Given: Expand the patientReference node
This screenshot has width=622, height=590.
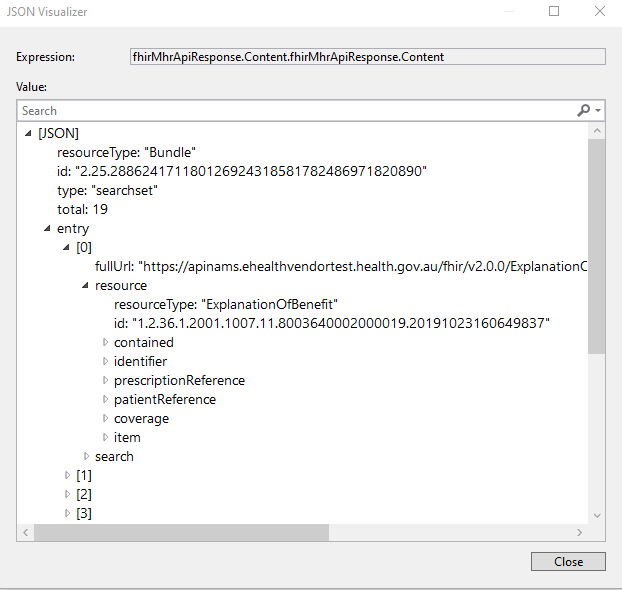Looking at the screenshot, I should (105, 400).
